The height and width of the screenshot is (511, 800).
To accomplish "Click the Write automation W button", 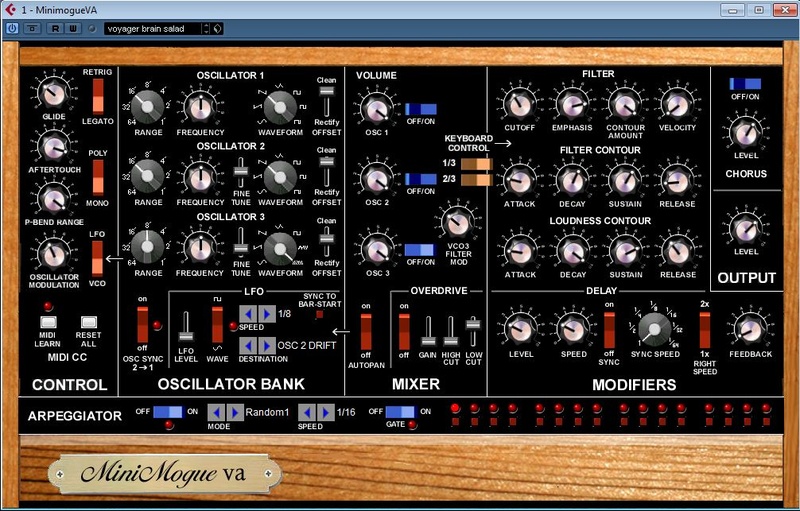I will coord(72,29).
